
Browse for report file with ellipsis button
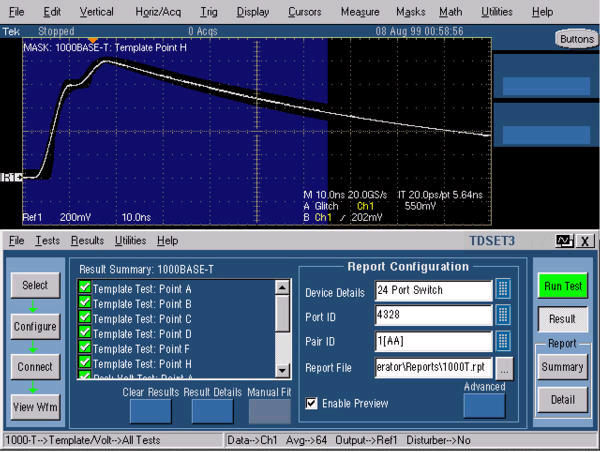[504, 368]
